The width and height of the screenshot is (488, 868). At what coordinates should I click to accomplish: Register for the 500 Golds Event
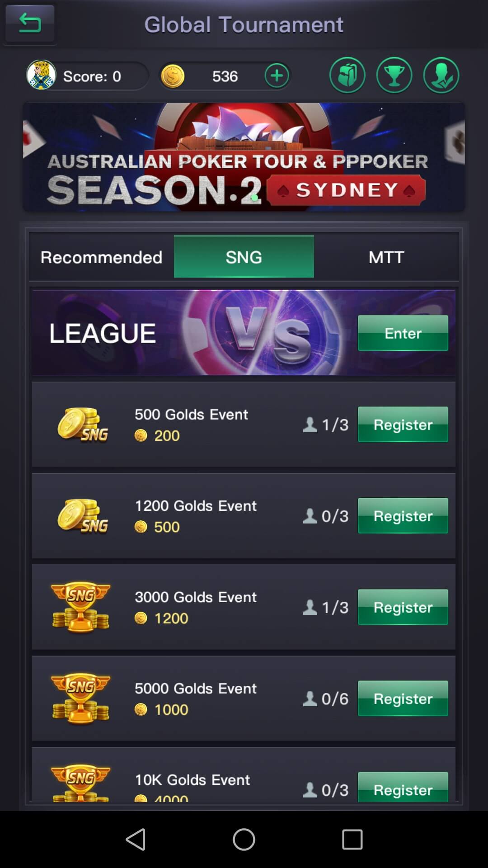coord(403,425)
